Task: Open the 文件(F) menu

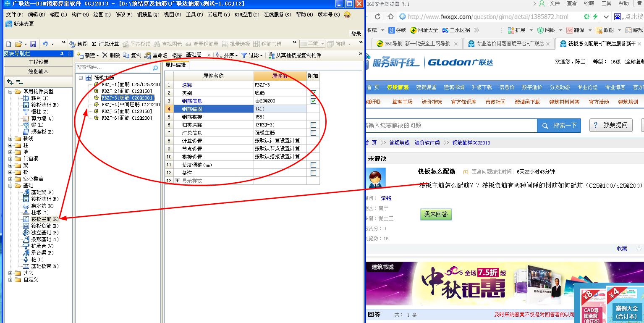Action: click(x=15, y=15)
